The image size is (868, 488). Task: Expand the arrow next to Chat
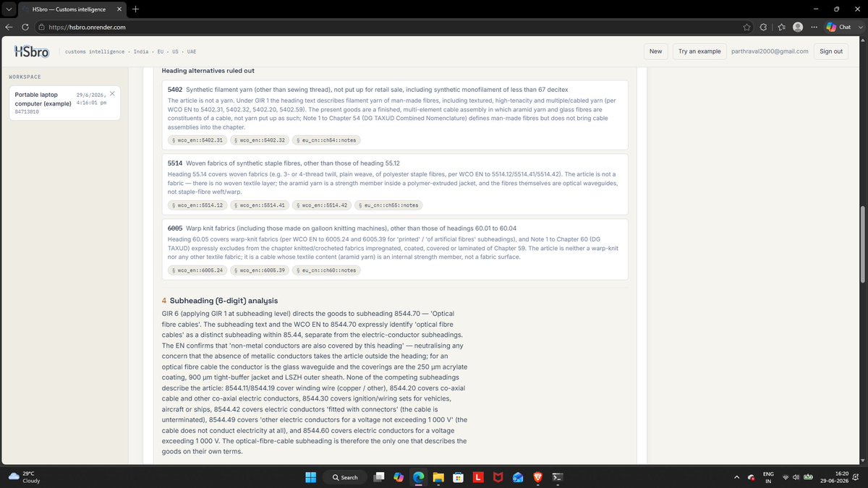click(859, 27)
